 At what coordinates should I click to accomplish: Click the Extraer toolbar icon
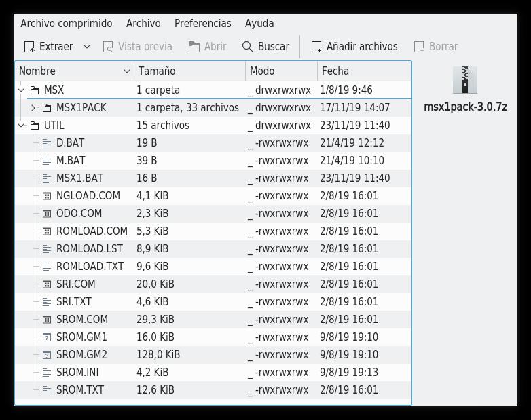(29, 47)
